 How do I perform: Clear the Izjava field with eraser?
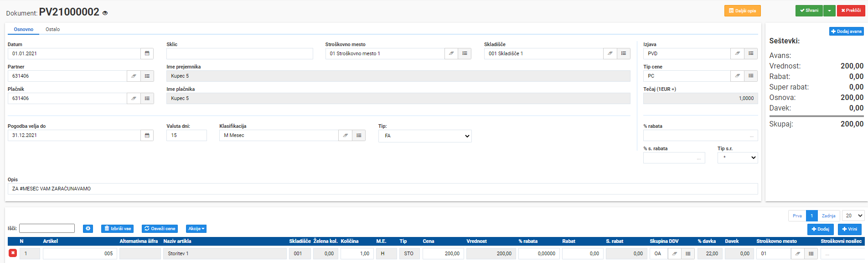[x=737, y=53]
